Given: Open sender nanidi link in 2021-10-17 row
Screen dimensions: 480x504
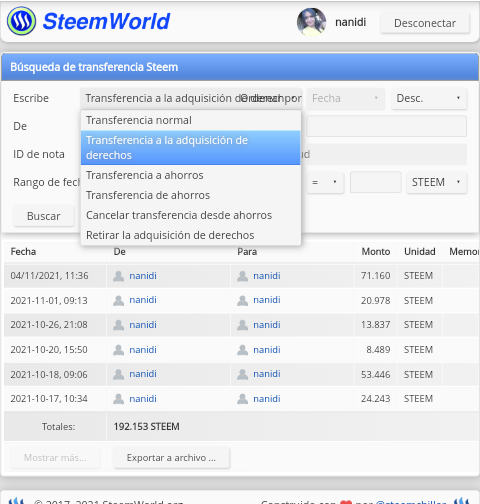Looking at the screenshot, I should pyautogui.click(x=143, y=399).
